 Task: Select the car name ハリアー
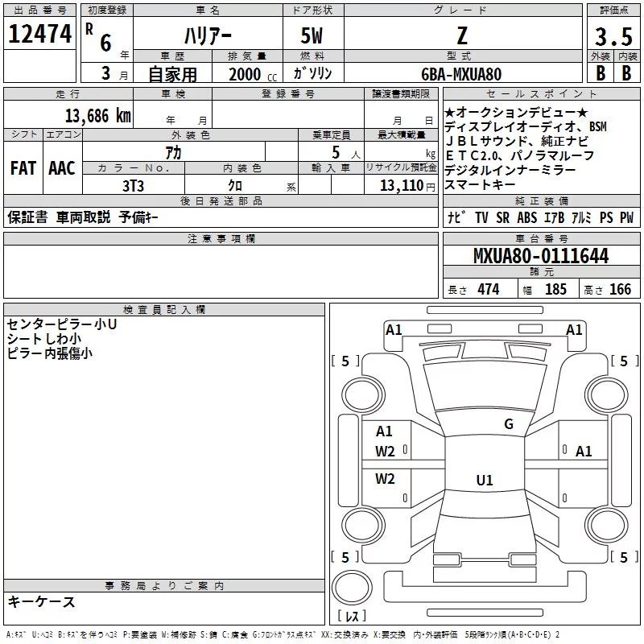click(208, 35)
